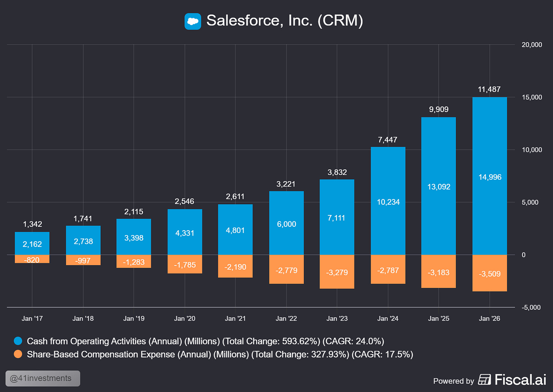The image size is (553, 392).
Task: Click the orange Jan '23 compensation bar
Action: click(x=337, y=272)
